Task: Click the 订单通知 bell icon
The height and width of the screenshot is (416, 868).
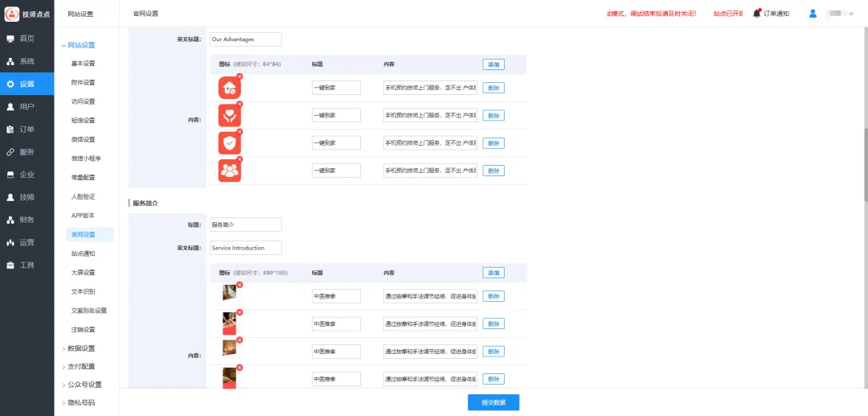Action: 757,13
